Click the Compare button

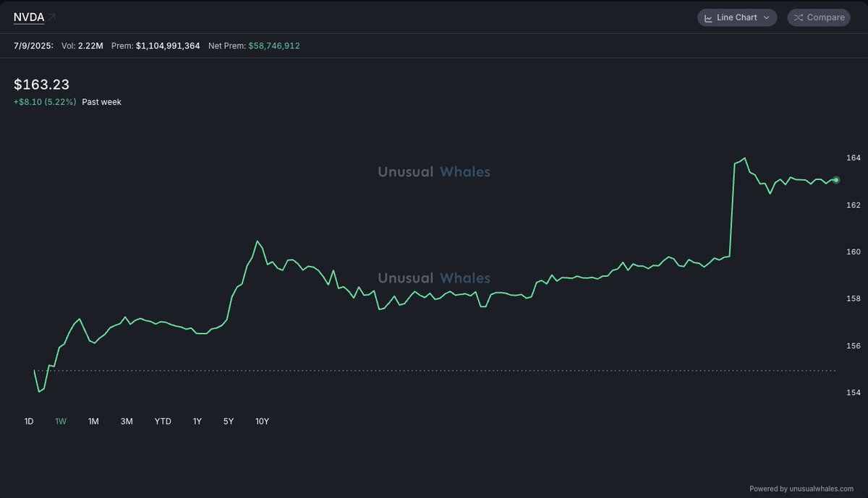818,17
